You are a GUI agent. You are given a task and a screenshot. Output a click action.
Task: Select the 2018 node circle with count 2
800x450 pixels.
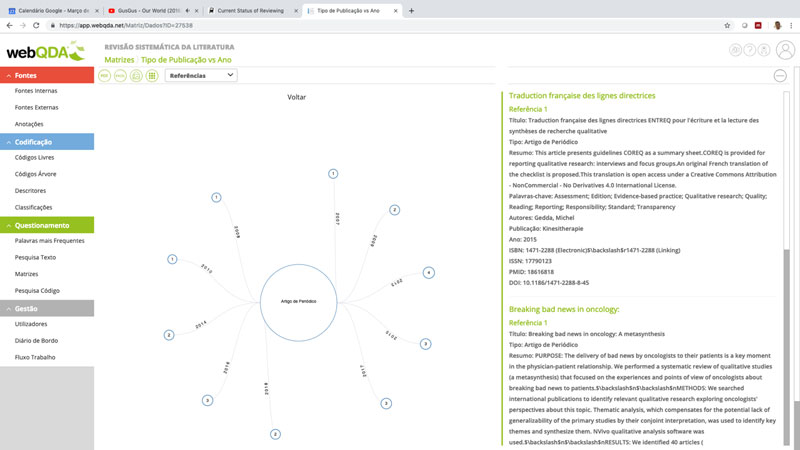tap(275, 434)
